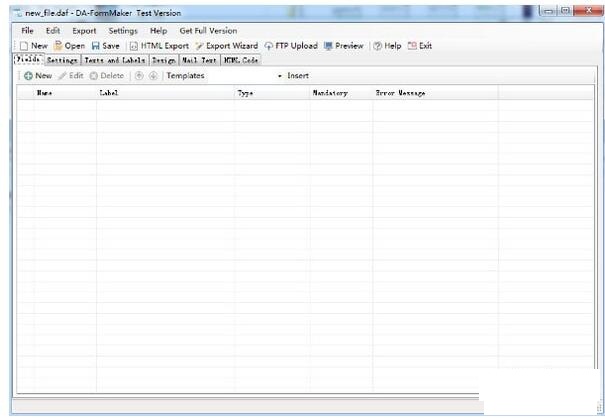Open a file with the Open toolbar button
This screenshot has height=418, width=605.
click(x=69, y=46)
